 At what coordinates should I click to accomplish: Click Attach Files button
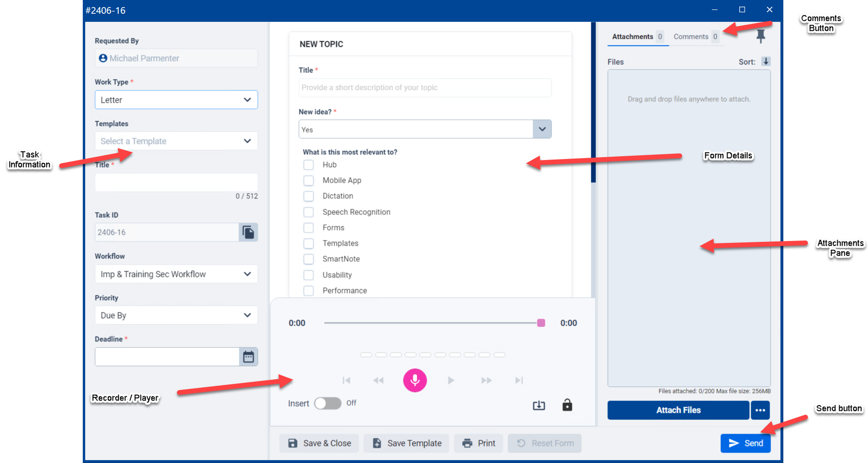(x=678, y=410)
